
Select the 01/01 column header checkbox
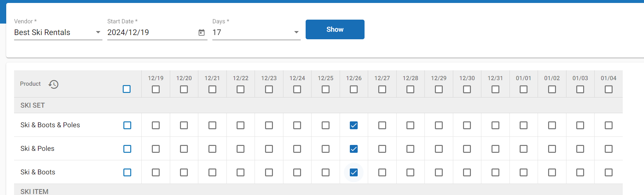pyautogui.click(x=524, y=89)
